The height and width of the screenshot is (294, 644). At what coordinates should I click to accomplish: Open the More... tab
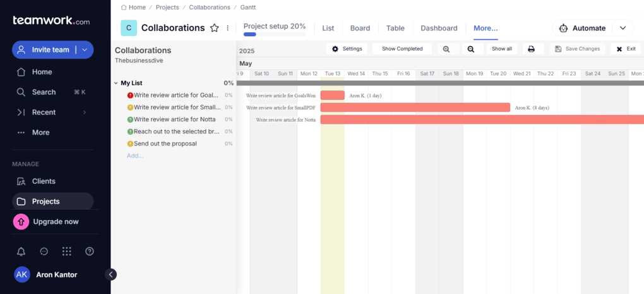click(486, 28)
